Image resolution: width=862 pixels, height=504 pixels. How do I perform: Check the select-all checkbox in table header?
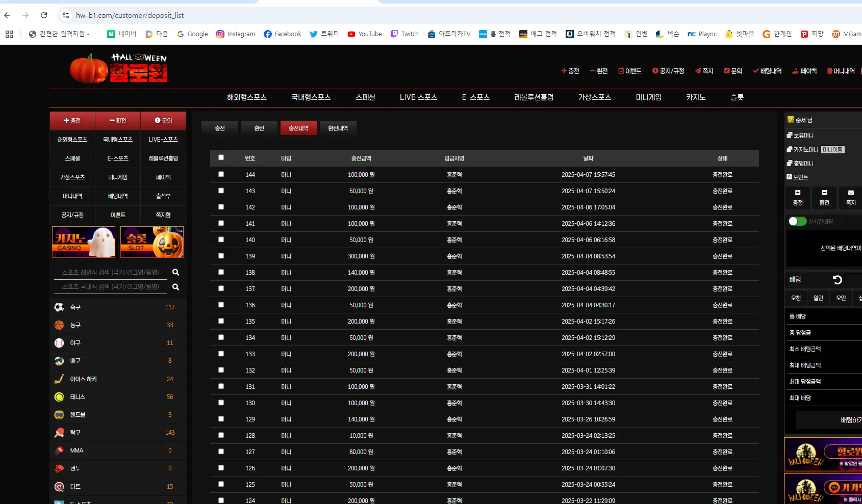pyautogui.click(x=221, y=157)
